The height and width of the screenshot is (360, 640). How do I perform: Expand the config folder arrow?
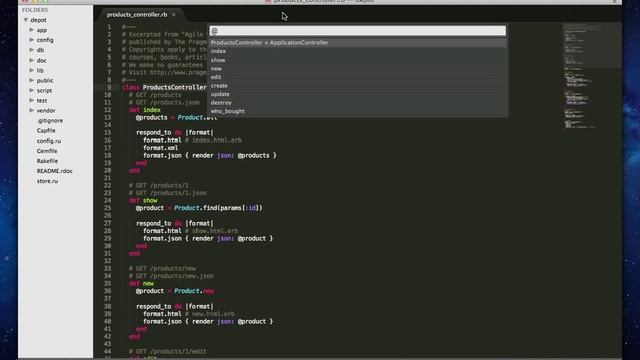click(31, 40)
